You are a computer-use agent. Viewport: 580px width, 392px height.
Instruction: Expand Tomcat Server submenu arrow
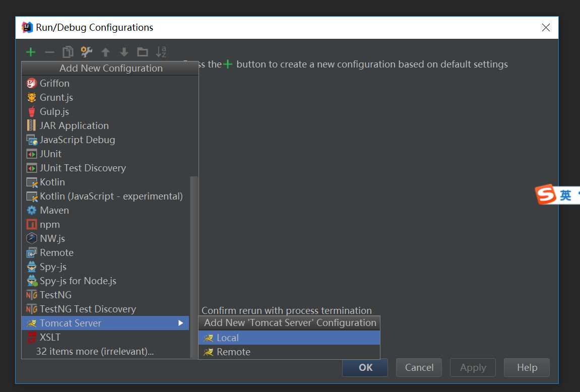pyautogui.click(x=180, y=323)
